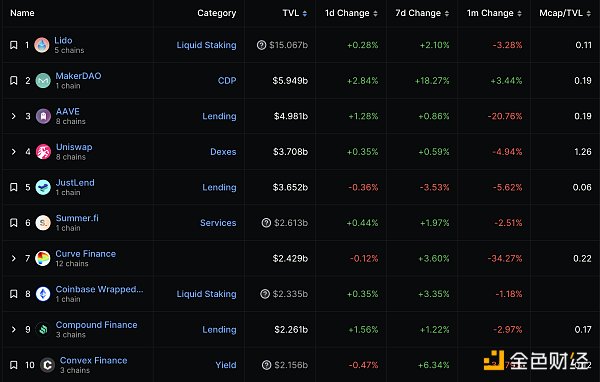Toggle the bookmark for Lido
The height and width of the screenshot is (382, 600).
(x=14, y=45)
